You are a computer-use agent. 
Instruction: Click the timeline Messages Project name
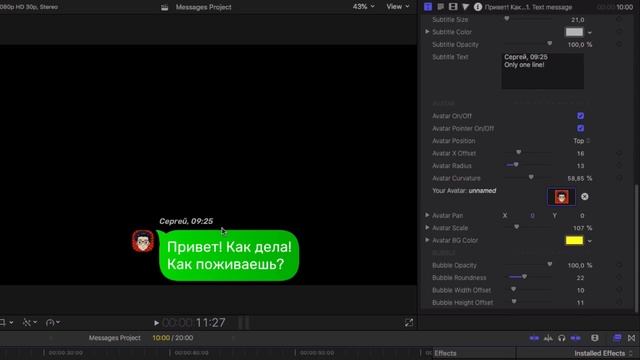[x=115, y=338]
